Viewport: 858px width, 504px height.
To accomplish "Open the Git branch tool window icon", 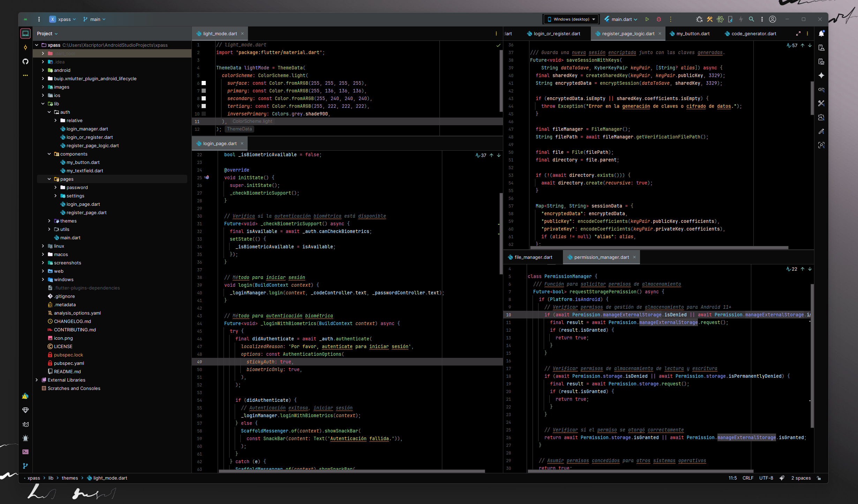I will pos(25,466).
